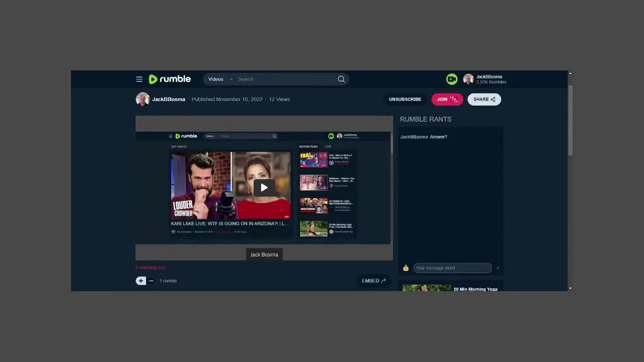Go to the Rumble home logo

pyautogui.click(x=170, y=79)
